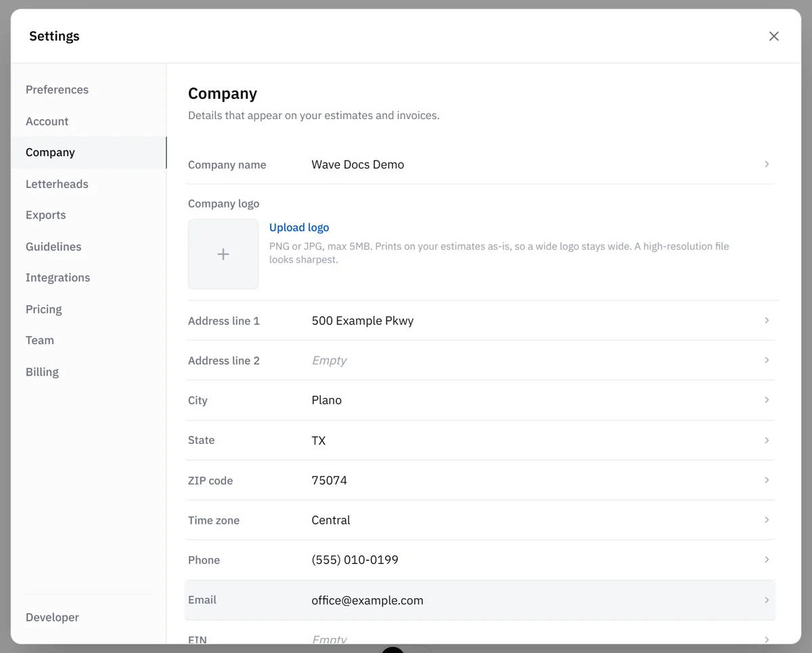
Task: Click the Email field label
Action: click(202, 600)
